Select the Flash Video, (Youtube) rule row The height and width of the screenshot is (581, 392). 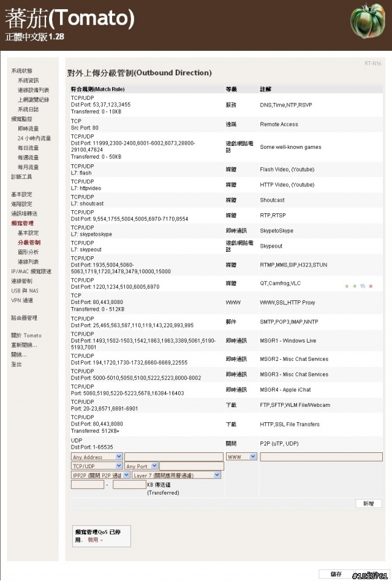(226, 169)
